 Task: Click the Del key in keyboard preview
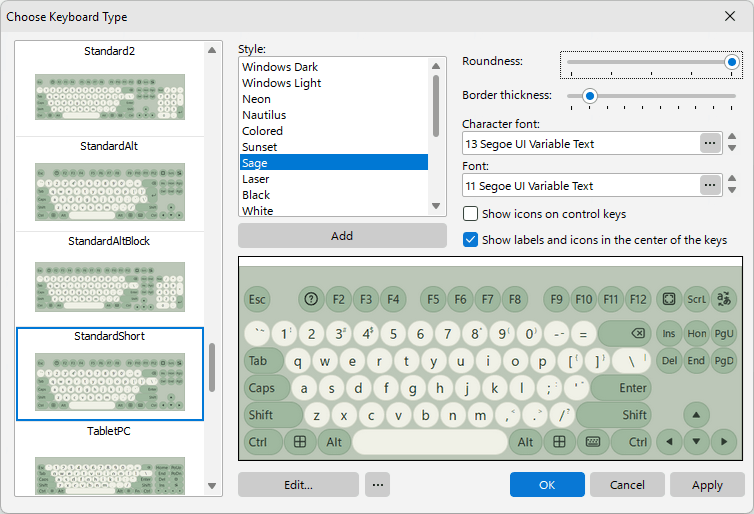point(669,361)
